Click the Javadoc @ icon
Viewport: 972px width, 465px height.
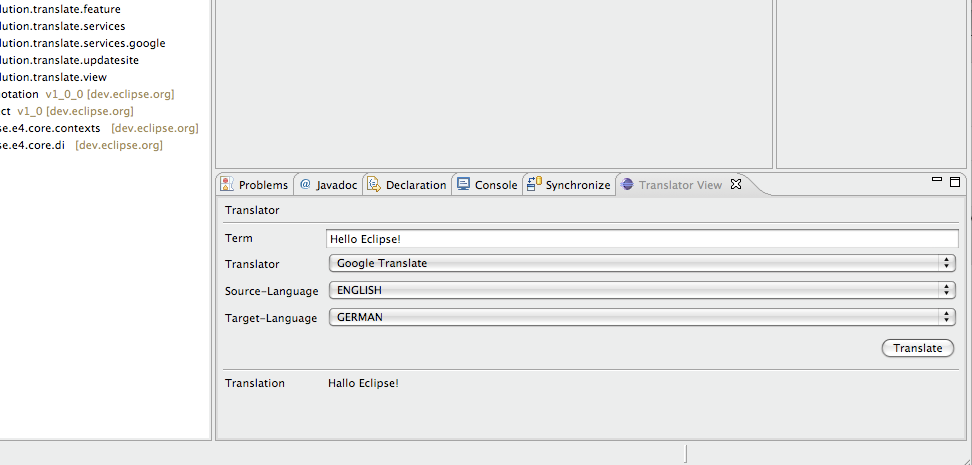[305, 184]
